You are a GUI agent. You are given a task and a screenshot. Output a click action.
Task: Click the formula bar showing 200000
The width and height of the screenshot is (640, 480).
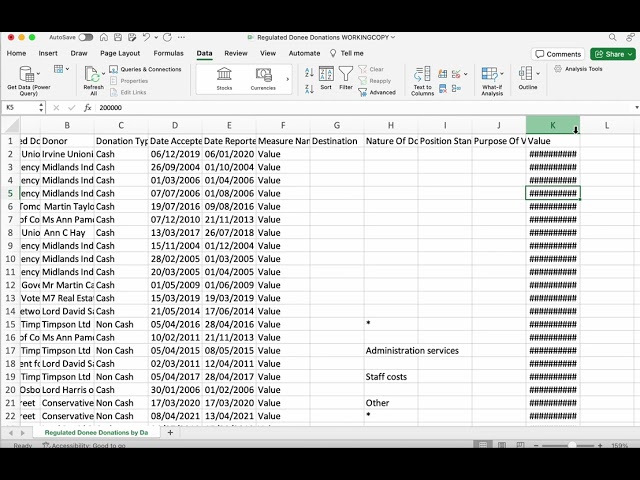pos(363,108)
